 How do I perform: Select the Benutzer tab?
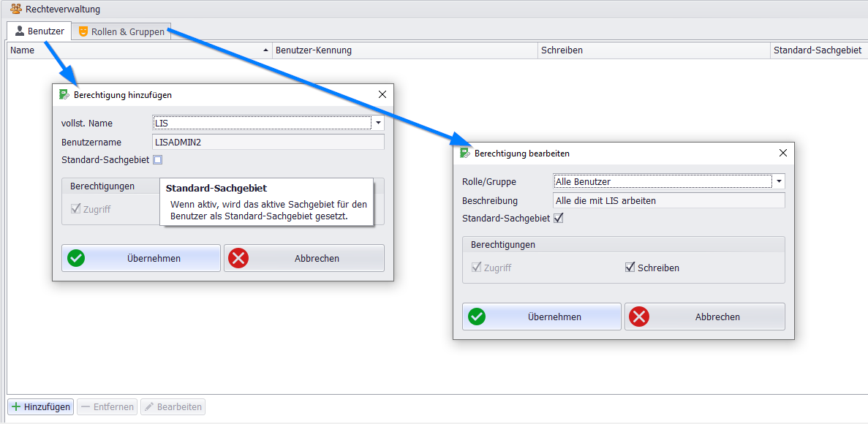(x=39, y=31)
